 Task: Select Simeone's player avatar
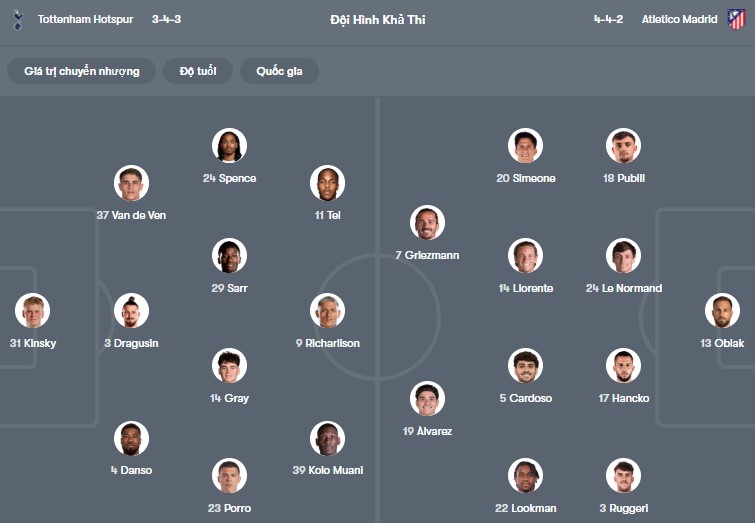coord(525,146)
